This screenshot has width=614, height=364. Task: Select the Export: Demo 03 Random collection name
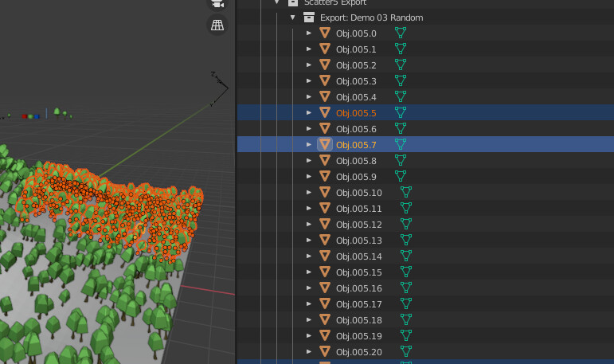(x=371, y=18)
